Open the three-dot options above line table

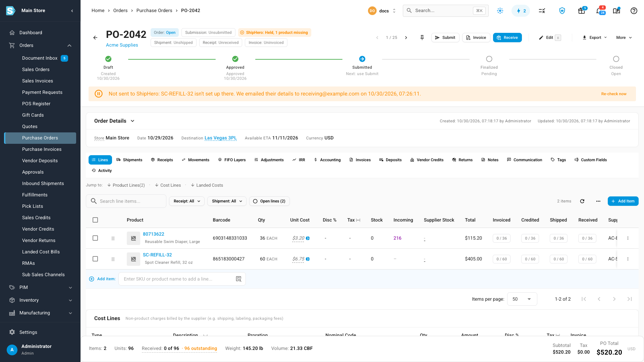click(x=598, y=201)
